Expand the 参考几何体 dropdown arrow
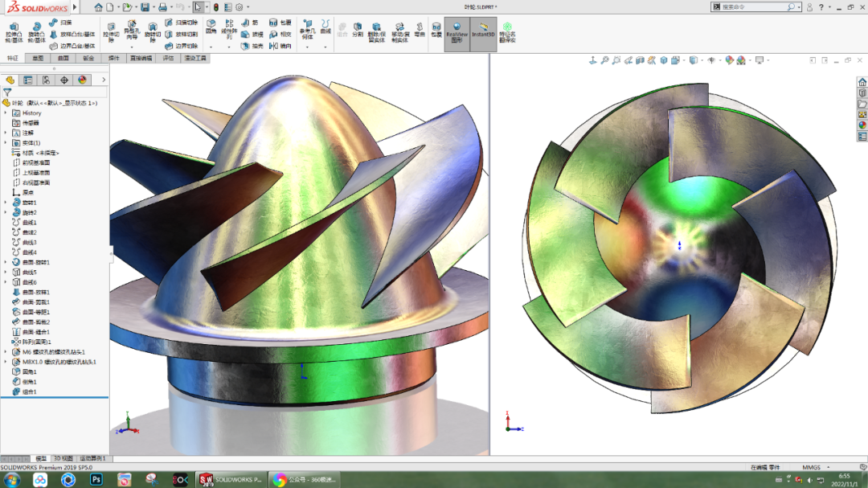Image resolution: width=868 pixels, height=488 pixels. [x=306, y=47]
